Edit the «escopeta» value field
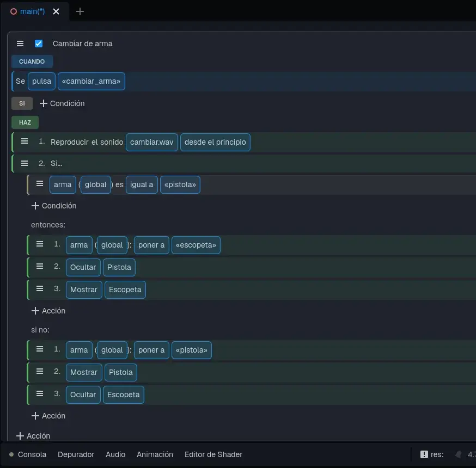 [x=196, y=245]
